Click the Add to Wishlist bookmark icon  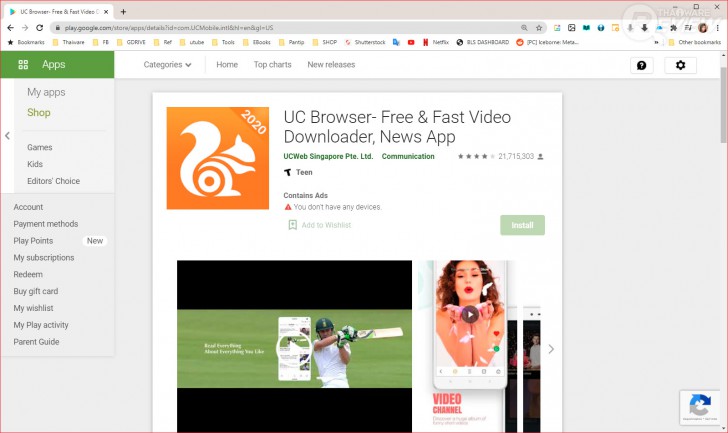tap(292, 225)
